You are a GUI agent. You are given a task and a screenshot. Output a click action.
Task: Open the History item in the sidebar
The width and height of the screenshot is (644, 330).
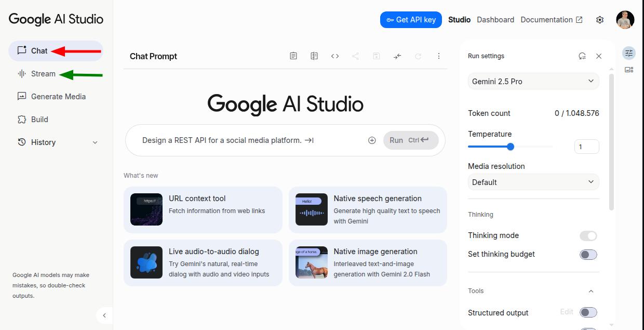[56, 142]
